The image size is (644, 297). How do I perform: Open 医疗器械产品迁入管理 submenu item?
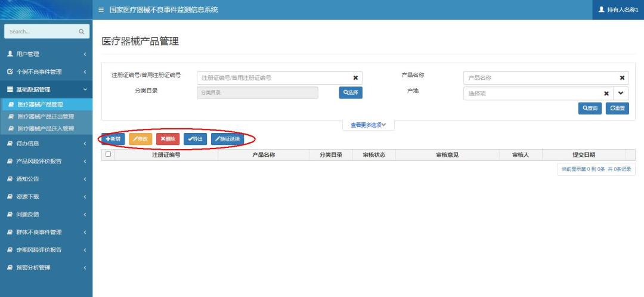click(47, 129)
